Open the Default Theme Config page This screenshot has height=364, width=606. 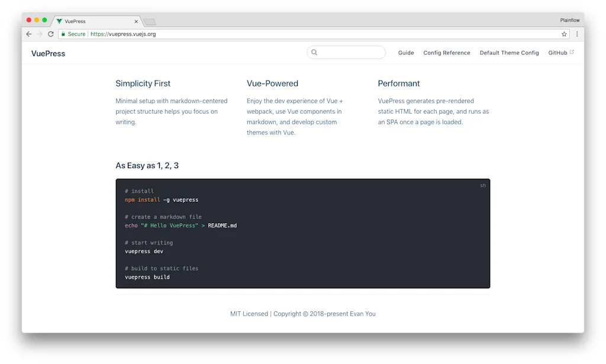(509, 53)
